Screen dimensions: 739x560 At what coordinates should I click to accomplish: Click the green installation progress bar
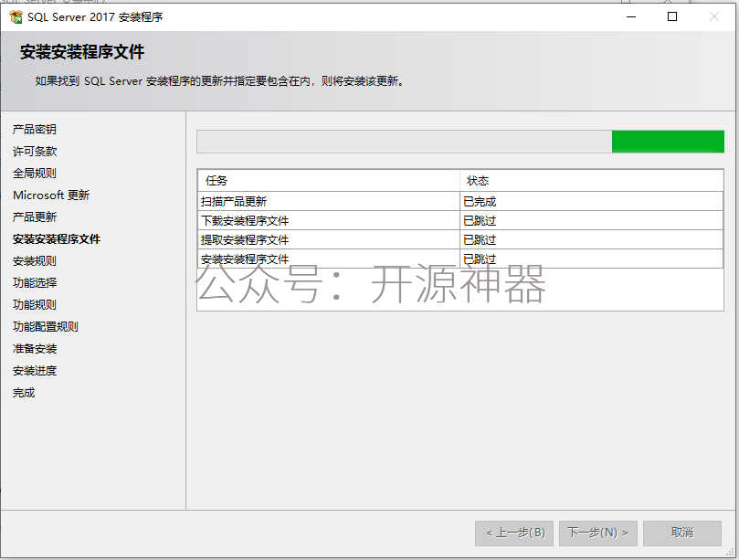[x=460, y=142]
